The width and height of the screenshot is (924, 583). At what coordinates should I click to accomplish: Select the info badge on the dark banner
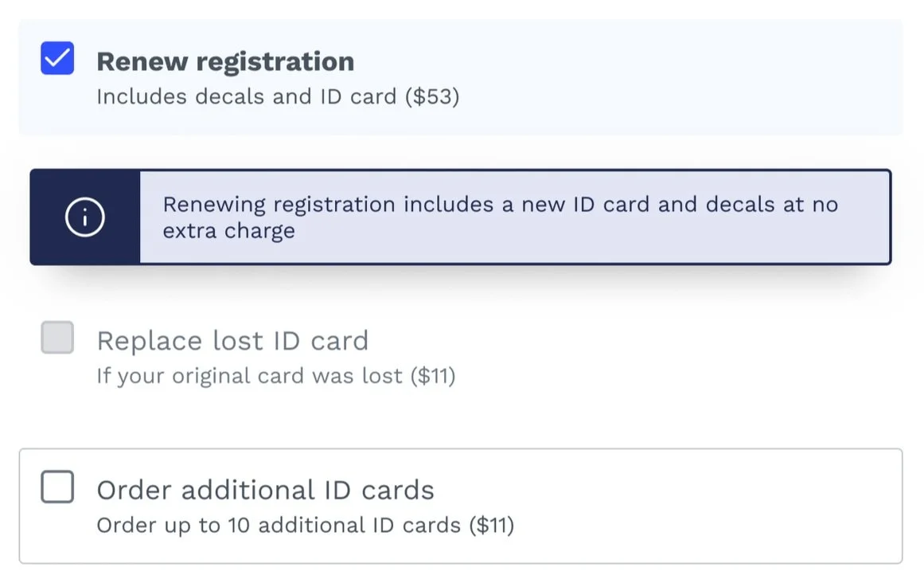(x=84, y=217)
